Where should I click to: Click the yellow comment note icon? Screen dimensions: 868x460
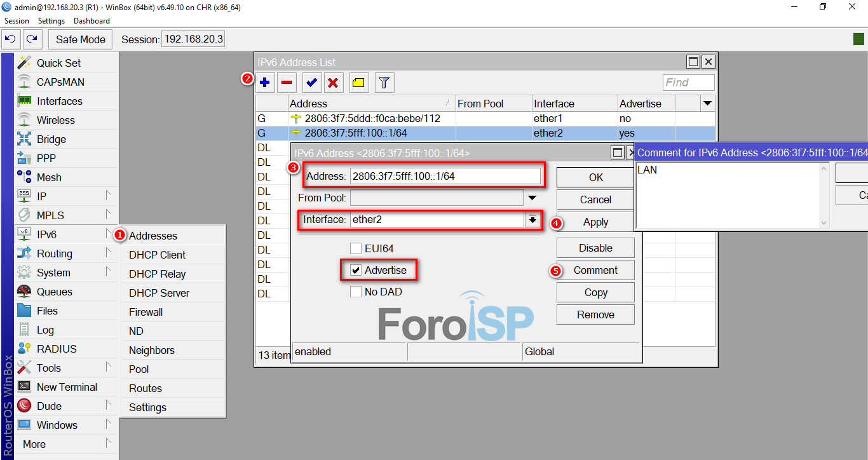358,82
